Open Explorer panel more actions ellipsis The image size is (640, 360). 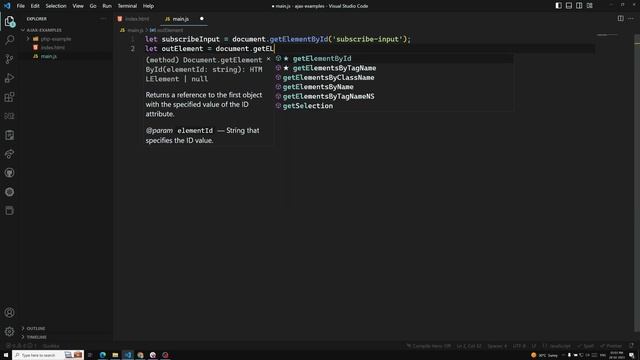[103, 19]
